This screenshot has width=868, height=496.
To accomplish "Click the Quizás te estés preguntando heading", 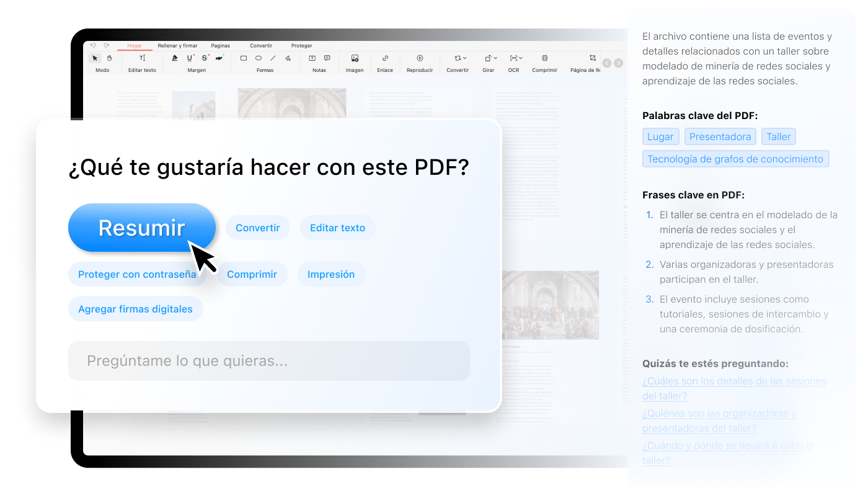I will [x=715, y=364].
